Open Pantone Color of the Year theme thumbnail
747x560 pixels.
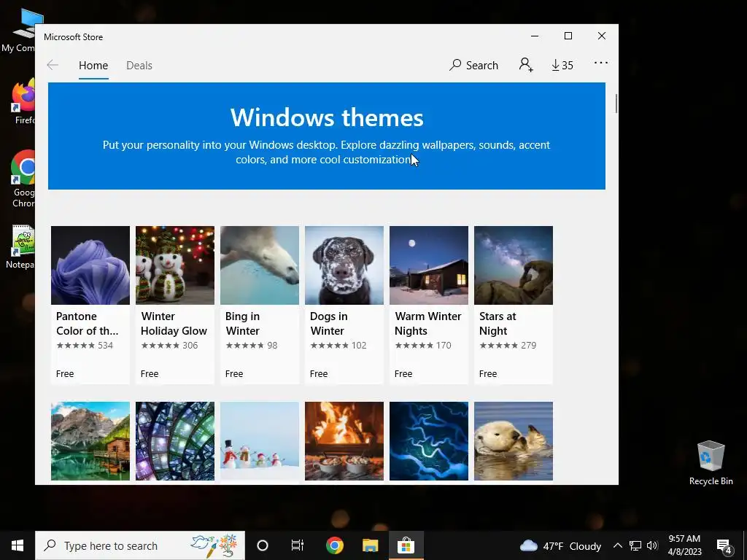90,265
